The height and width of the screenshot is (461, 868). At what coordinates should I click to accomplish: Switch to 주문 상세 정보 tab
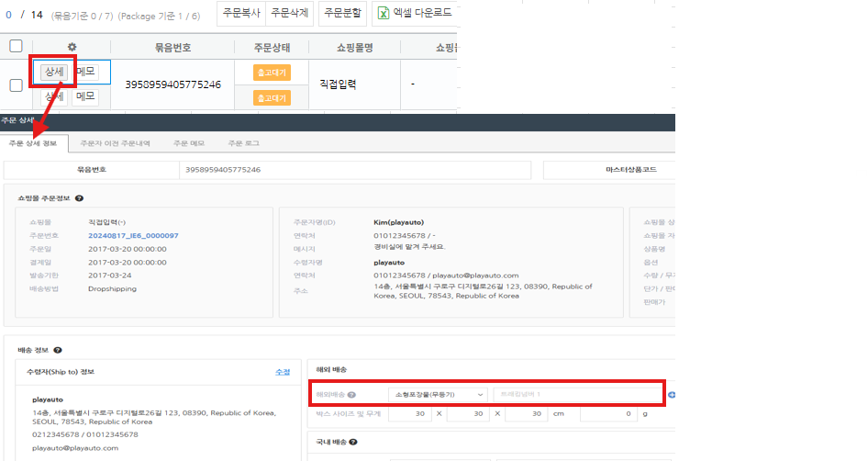[x=33, y=143]
